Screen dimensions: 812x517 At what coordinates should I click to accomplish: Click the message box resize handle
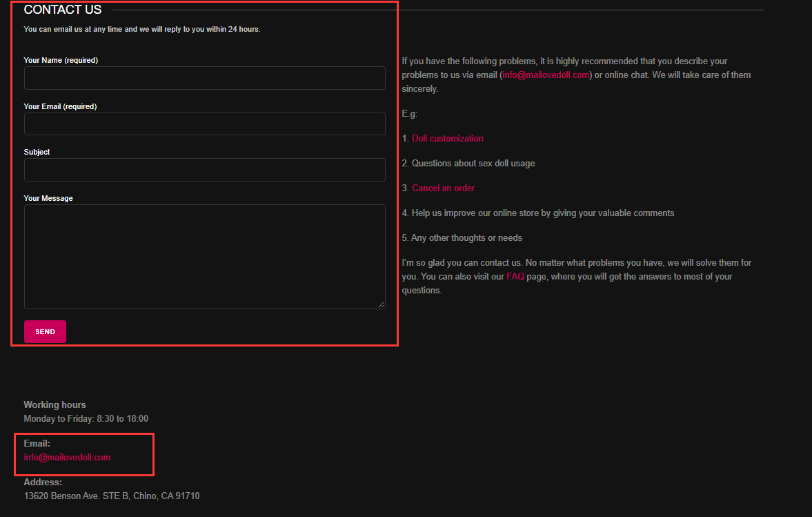coord(381,305)
